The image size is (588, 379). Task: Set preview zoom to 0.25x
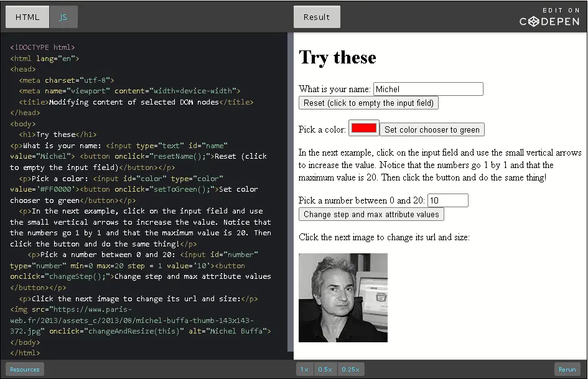pyautogui.click(x=351, y=369)
